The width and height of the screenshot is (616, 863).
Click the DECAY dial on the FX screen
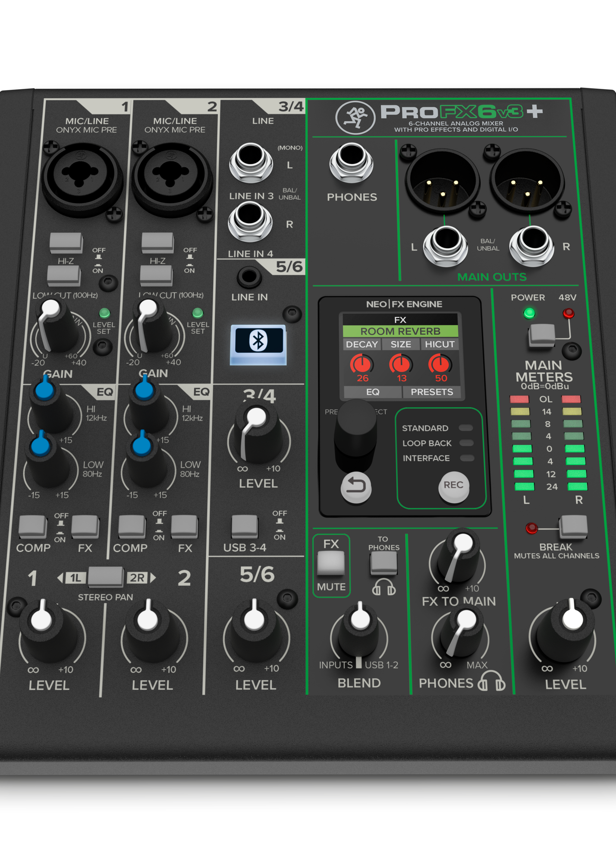click(362, 364)
